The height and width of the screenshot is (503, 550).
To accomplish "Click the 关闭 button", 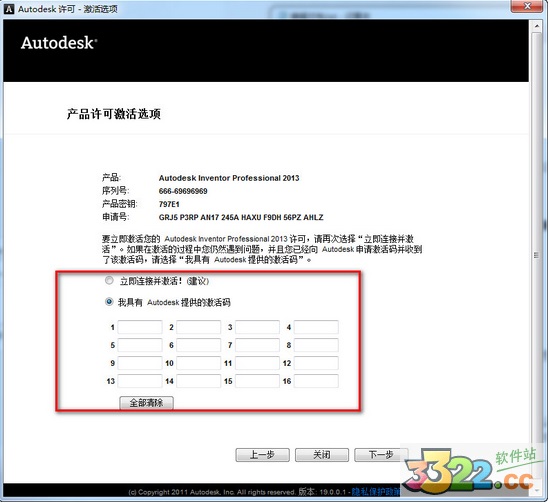I will (322, 455).
